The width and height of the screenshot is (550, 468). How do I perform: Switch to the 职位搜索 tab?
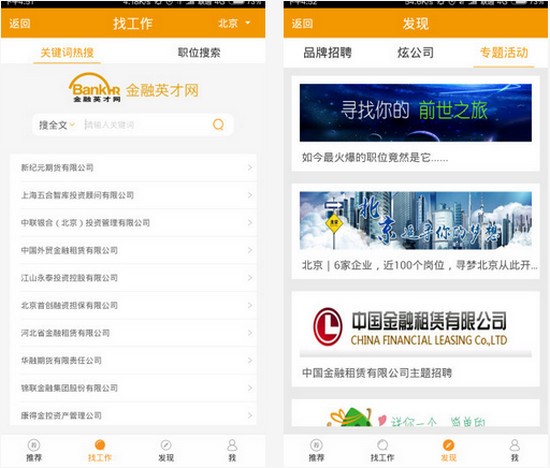(x=199, y=53)
